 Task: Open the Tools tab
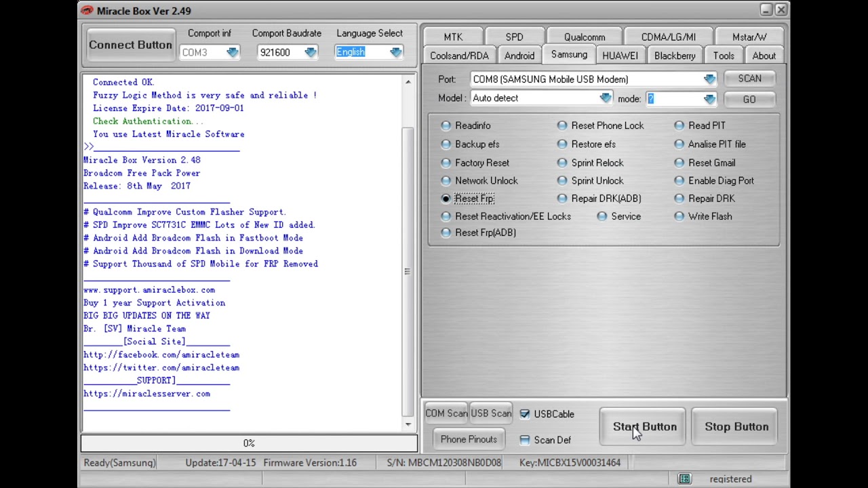724,56
